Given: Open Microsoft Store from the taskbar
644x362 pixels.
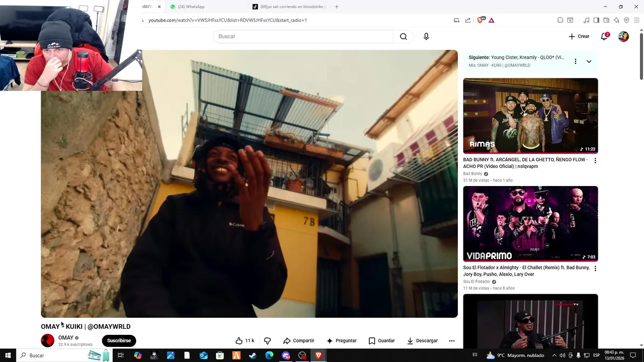Looking at the screenshot, I should coord(220,355).
